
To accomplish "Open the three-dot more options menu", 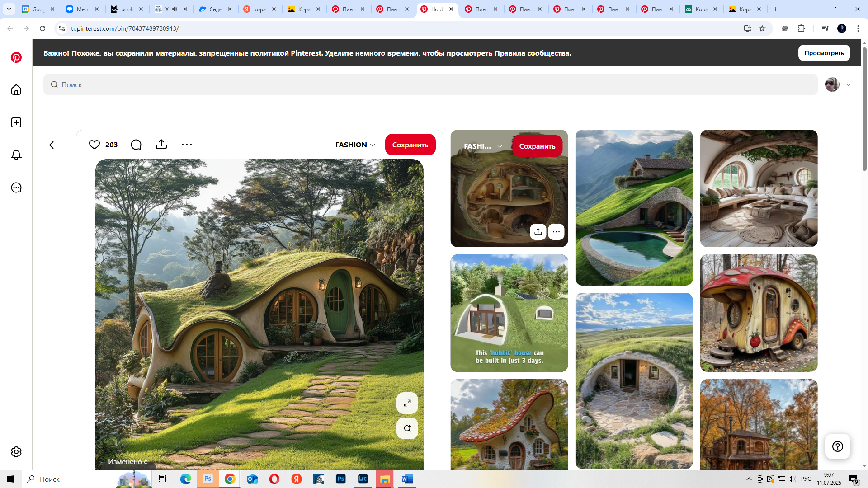I will point(187,145).
